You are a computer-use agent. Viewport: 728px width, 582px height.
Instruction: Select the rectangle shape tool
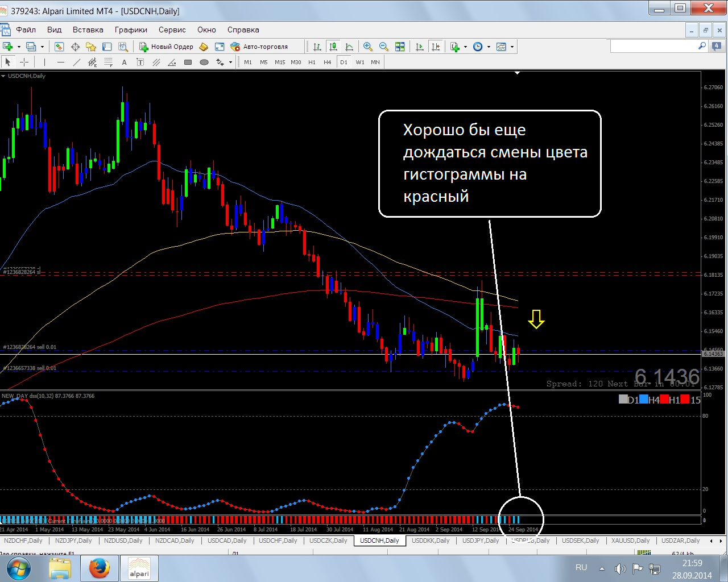(188, 62)
